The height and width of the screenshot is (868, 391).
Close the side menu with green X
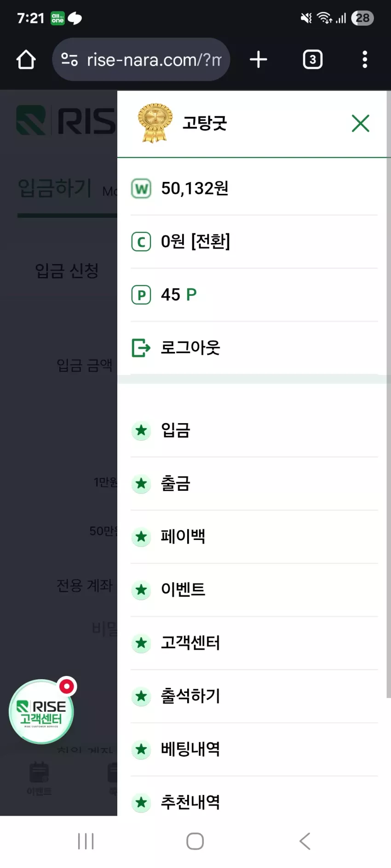pyautogui.click(x=361, y=123)
